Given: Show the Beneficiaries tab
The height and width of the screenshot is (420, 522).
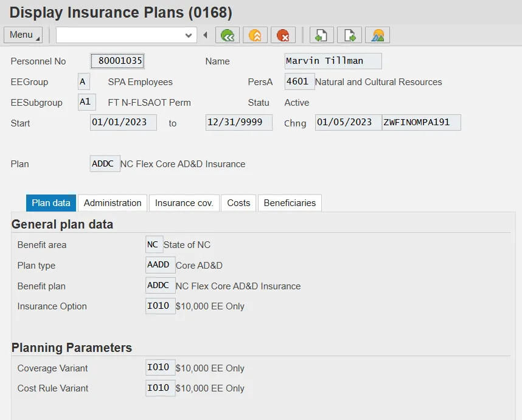Looking at the screenshot, I should coord(290,203).
